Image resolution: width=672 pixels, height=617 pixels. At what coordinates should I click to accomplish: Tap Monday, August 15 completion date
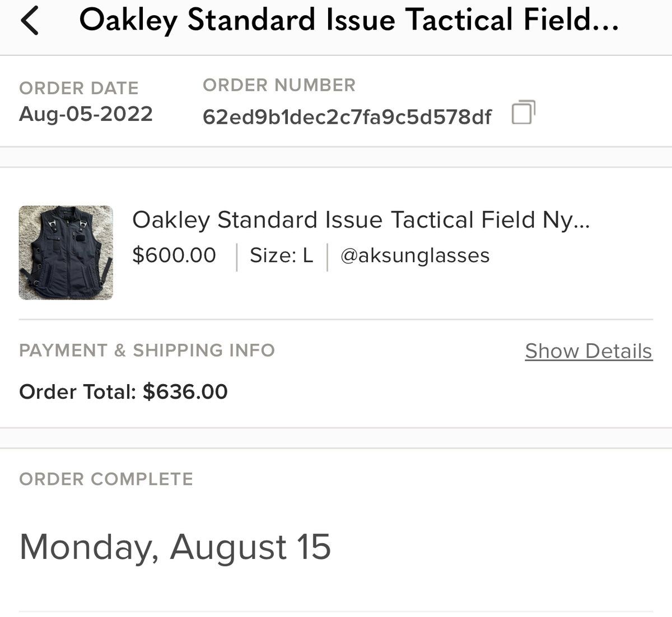point(175,547)
